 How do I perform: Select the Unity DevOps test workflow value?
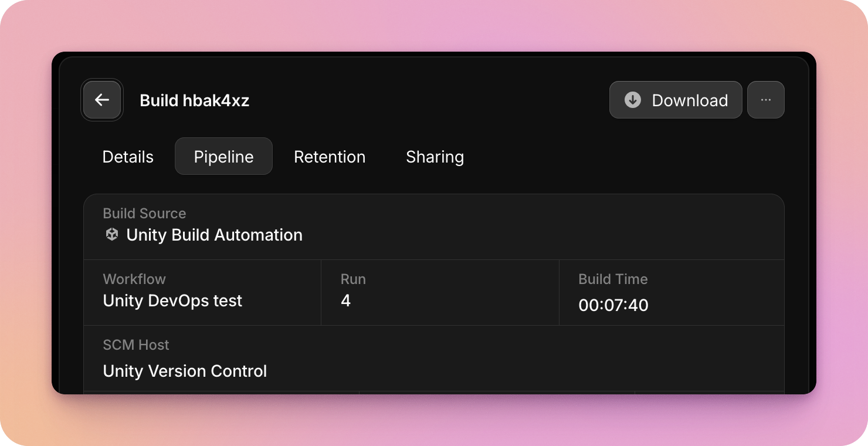click(x=172, y=300)
